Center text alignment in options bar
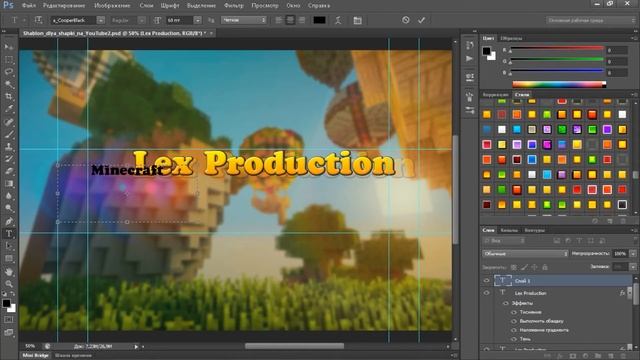This screenshot has width=640, height=360. [290, 20]
